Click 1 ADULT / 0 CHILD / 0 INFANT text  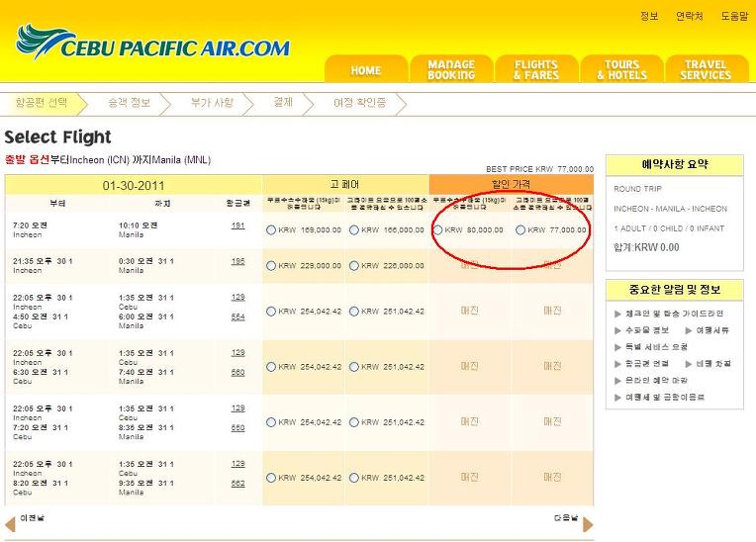[x=669, y=228]
